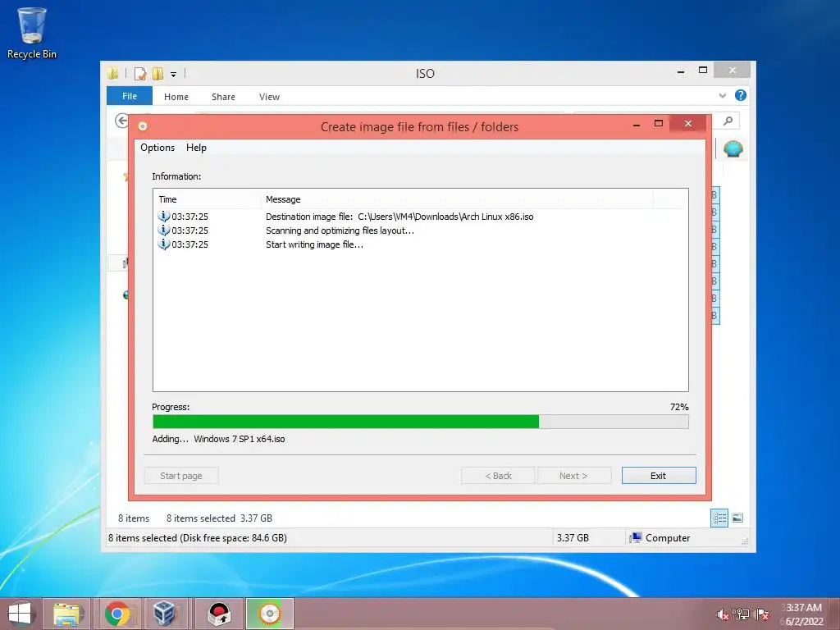This screenshot has width=840, height=630.
Task: Switch to the disc-burning app on the taskbar
Action: tap(270, 614)
